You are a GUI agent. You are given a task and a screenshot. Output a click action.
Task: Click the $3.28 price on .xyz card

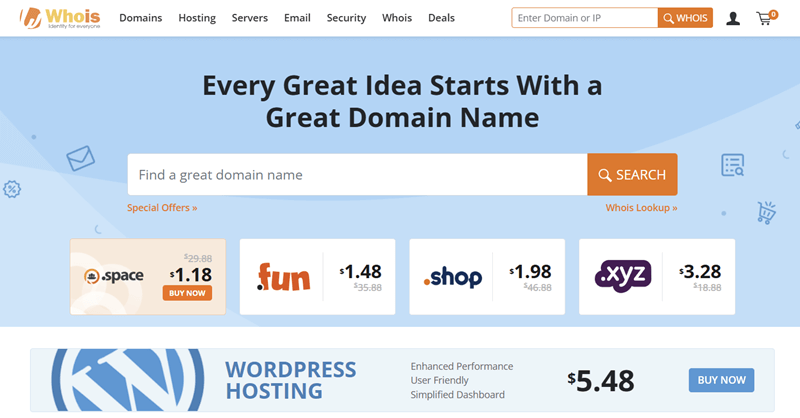click(700, 272)
